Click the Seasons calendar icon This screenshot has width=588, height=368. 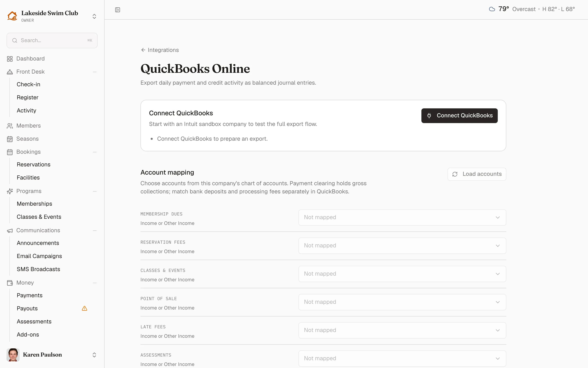coord(10,139)
